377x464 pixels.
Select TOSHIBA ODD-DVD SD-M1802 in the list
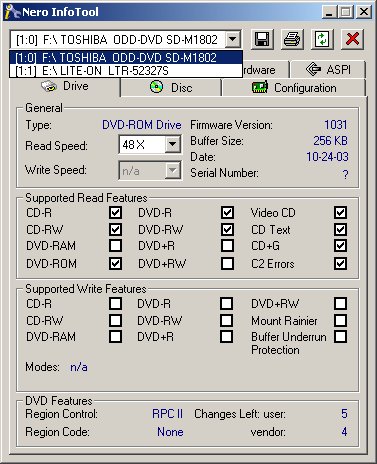(x=126, y=58)
